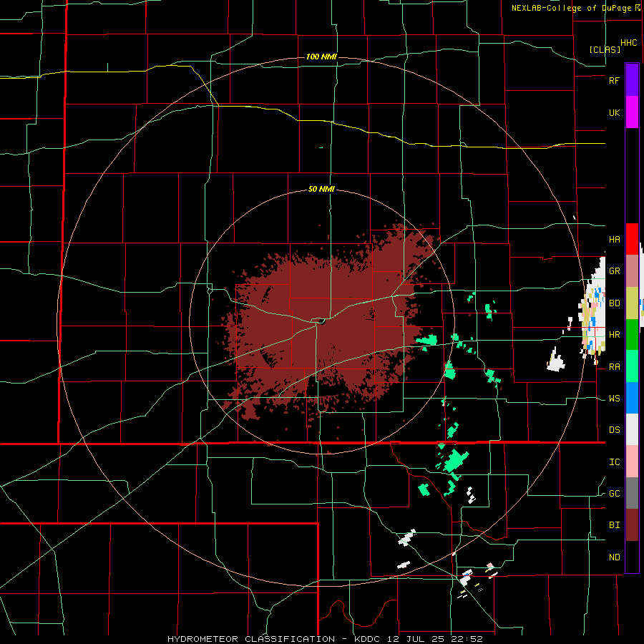Click the DS legend label
Screen dimensions: 644x644
tap(615, 430)
